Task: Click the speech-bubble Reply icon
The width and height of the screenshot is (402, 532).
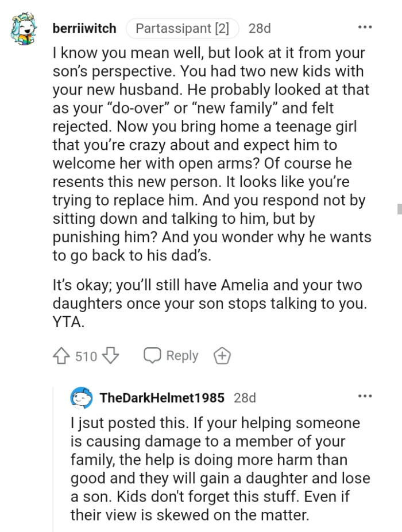Action: coord(152,356)
